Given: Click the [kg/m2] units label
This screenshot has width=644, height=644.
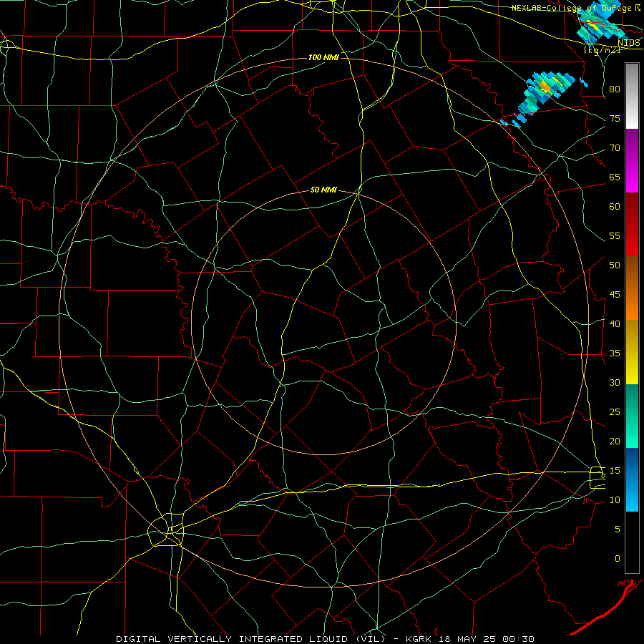Looking at the screenshot, I should (602, 49).
